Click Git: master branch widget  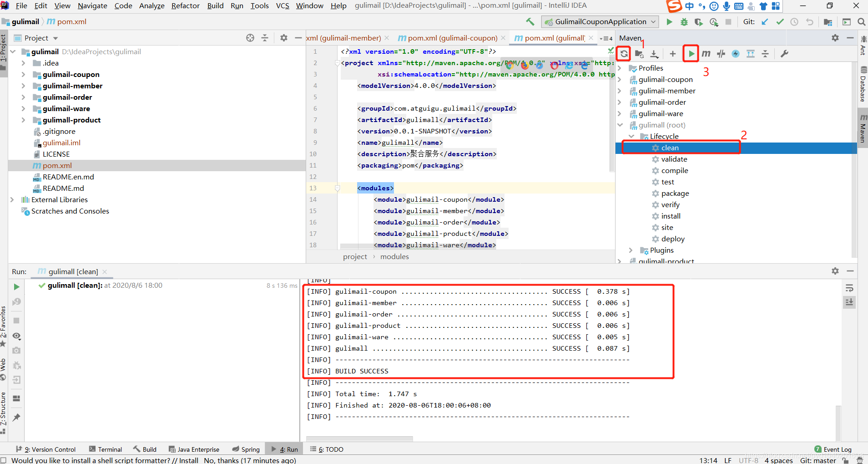(x=818, y=460)
